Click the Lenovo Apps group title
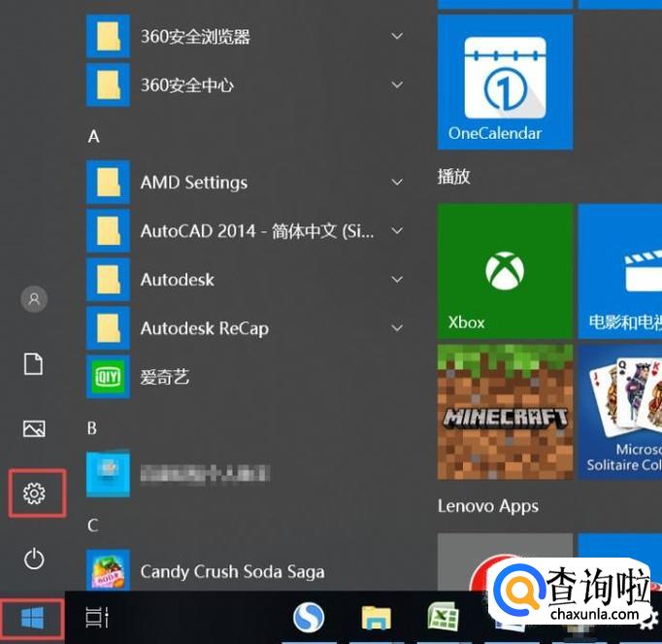This screenshot has width=662, height=644. [x=488, y=506]
